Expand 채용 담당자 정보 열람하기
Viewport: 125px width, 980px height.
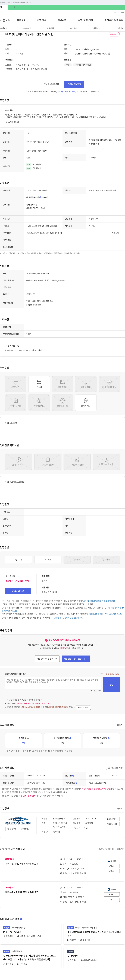click(76, 659)
